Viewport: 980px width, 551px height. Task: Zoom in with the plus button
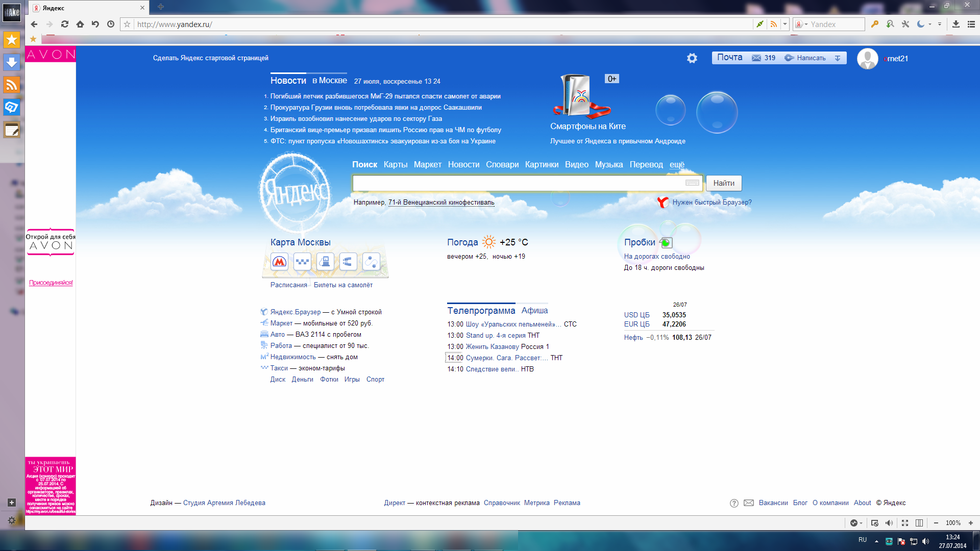click(x=971, y=523)
